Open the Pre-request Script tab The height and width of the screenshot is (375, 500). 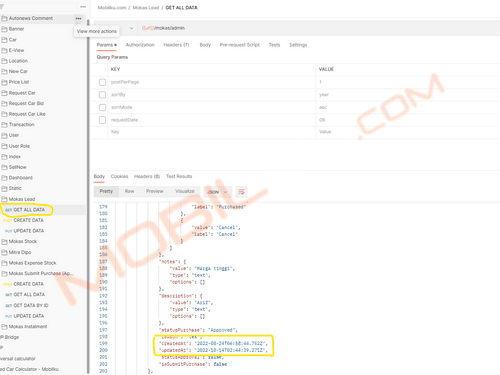tap(239, 45)
